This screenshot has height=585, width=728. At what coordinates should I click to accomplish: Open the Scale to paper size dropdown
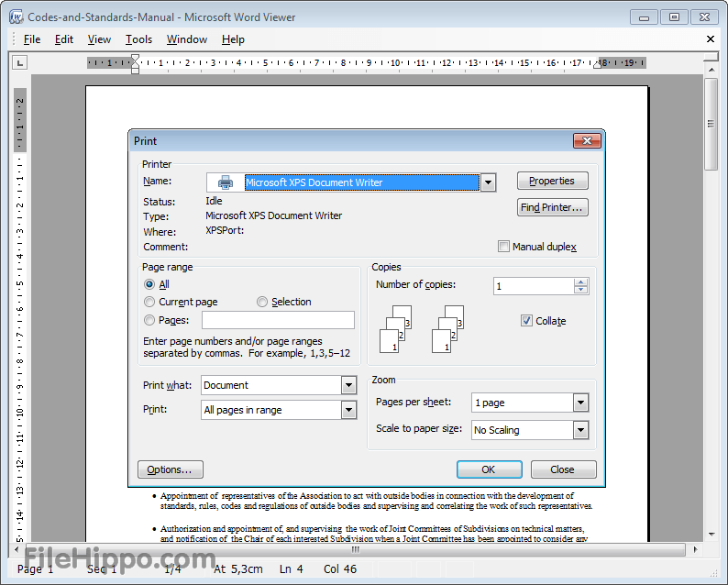pos(580,430)
